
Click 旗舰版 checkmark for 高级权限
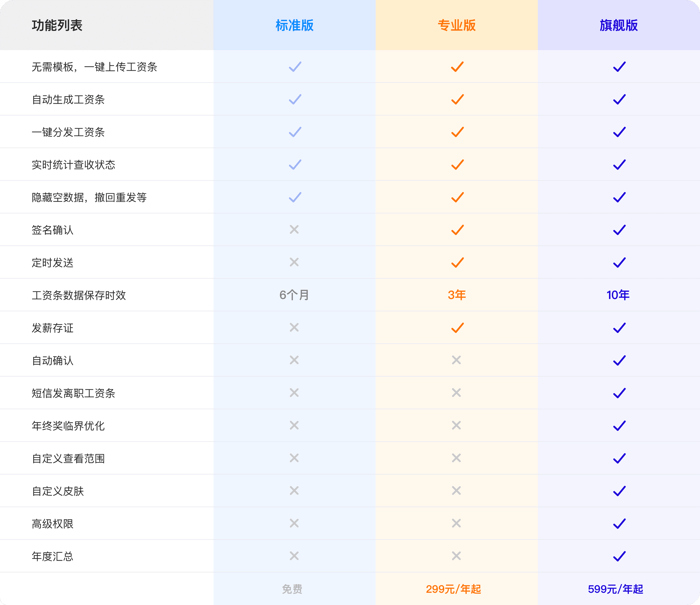click(x=619, y=523)
